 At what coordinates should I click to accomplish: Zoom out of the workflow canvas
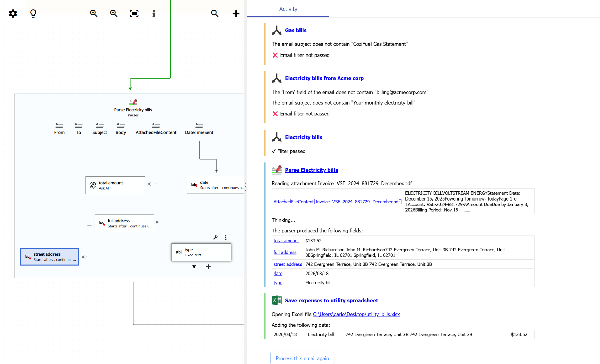point(114,14)
